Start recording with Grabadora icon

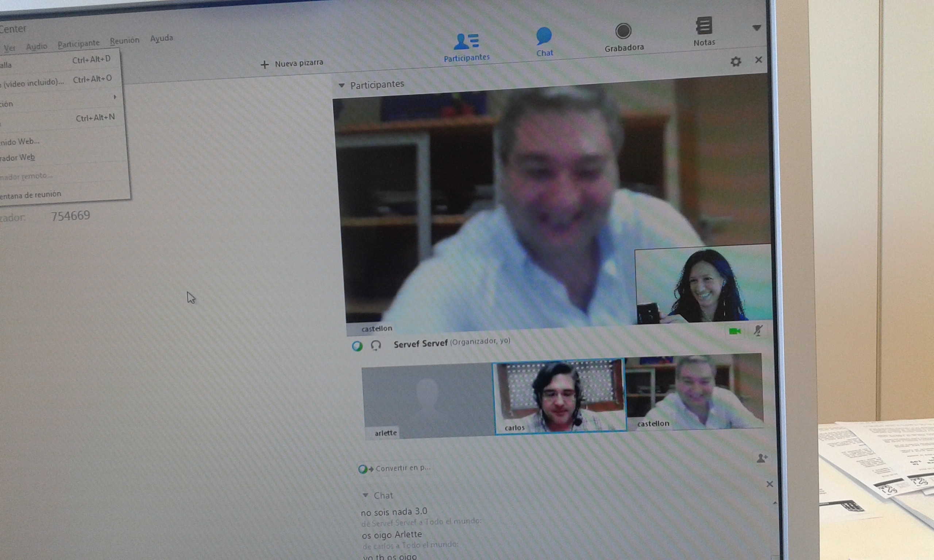pyautogui.click(x=623, y=31)
